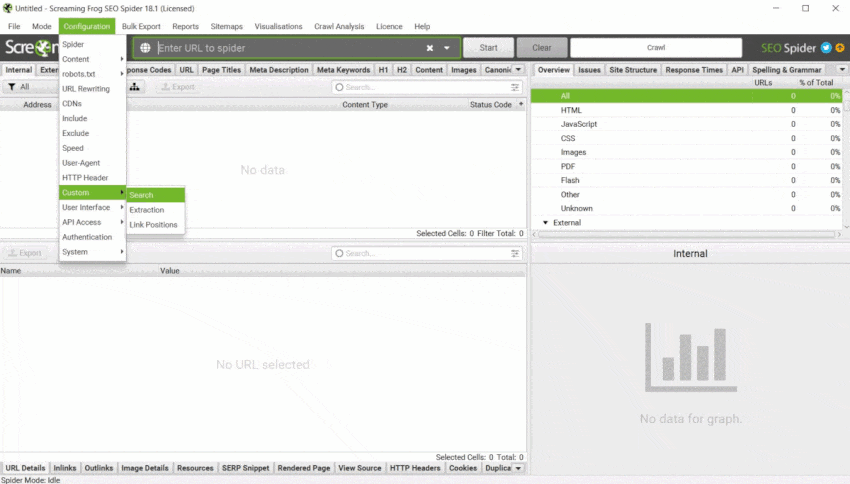Switch to the Issues tab
This screenshot has height=484, width=850.
click(x=589, y=70)
